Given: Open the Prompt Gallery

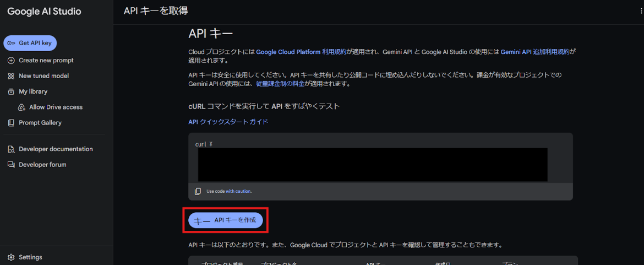Looking at the screenshot, I should 40,123.
